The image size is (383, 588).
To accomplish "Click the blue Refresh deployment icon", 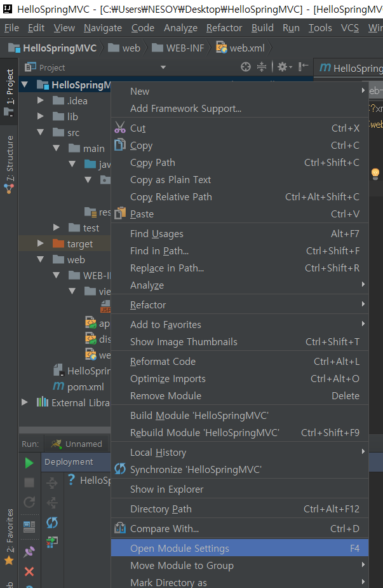I will tap(52, 523).
